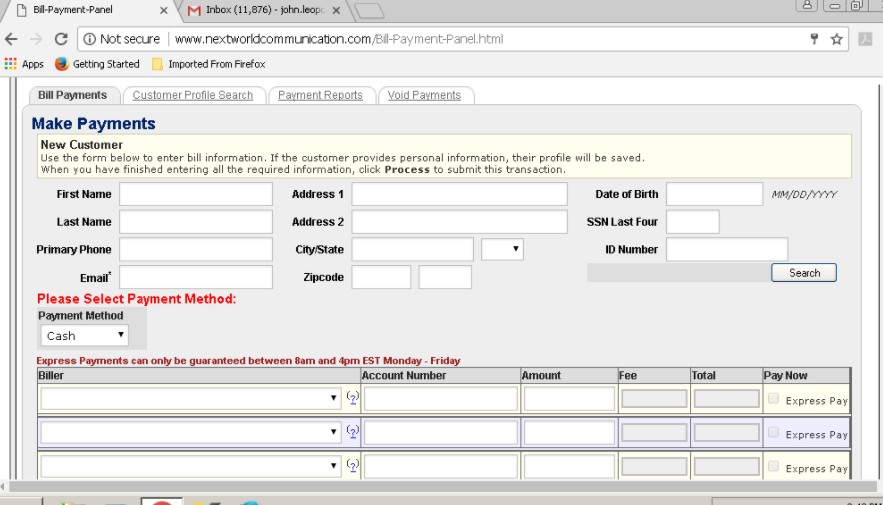The image size is (883, 505).
Task: Click first row Amount field
Action: tap(569, 399)
